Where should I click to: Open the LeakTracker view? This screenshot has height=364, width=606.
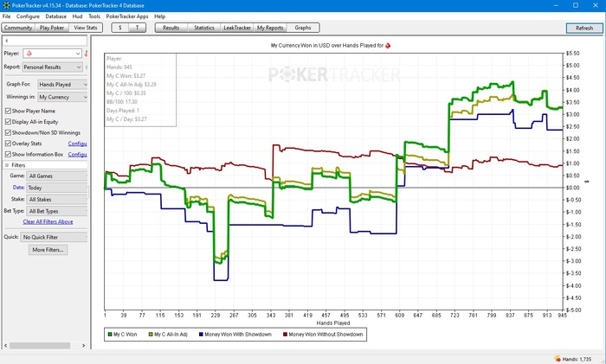point(237,28)
